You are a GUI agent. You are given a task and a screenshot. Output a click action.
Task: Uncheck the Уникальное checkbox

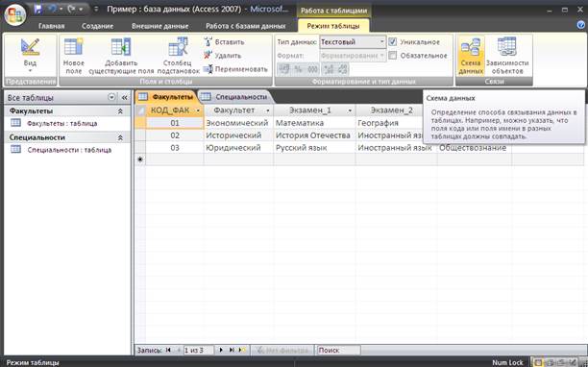[392, 41]
